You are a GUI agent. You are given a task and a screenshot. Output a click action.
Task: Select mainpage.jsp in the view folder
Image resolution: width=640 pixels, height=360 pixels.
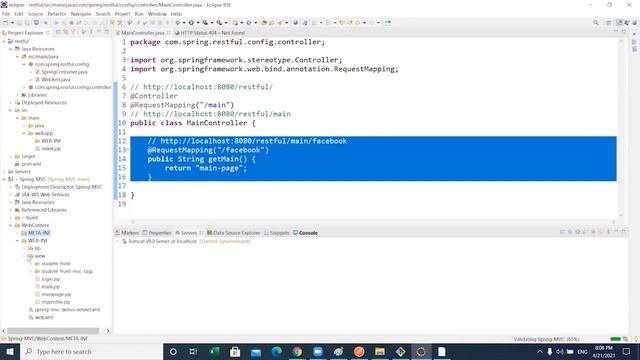point(56,294)
